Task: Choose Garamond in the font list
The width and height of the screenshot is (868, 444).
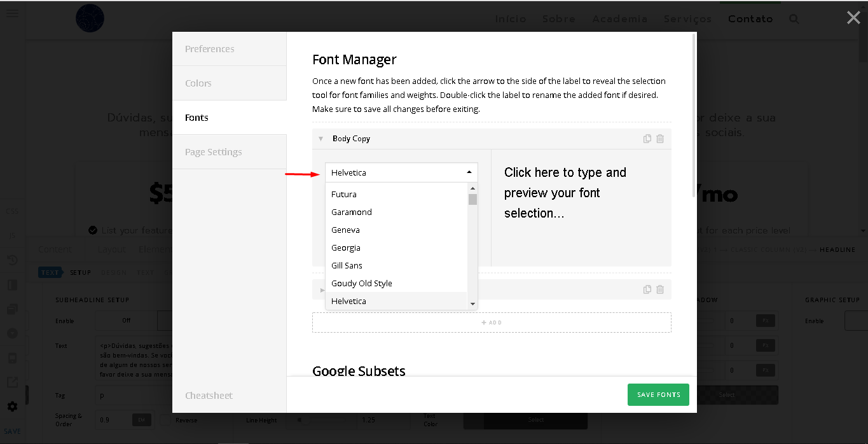Action: pyautogui.click(x=396, y=212)
